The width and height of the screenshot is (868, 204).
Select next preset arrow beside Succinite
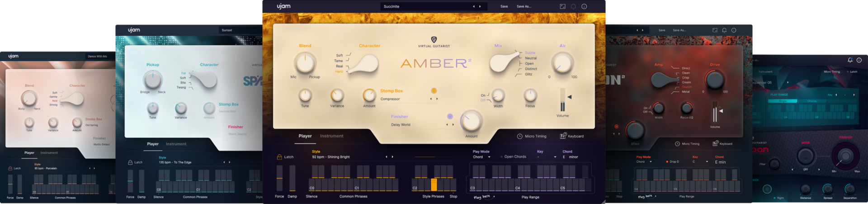480,6
